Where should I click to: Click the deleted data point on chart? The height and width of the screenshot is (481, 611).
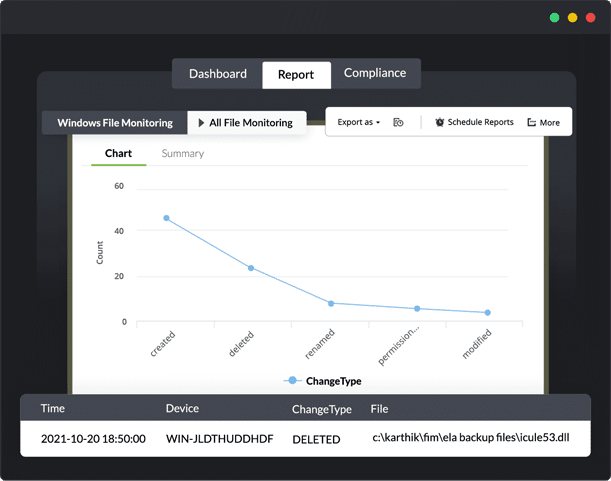(x=251, y=268)
